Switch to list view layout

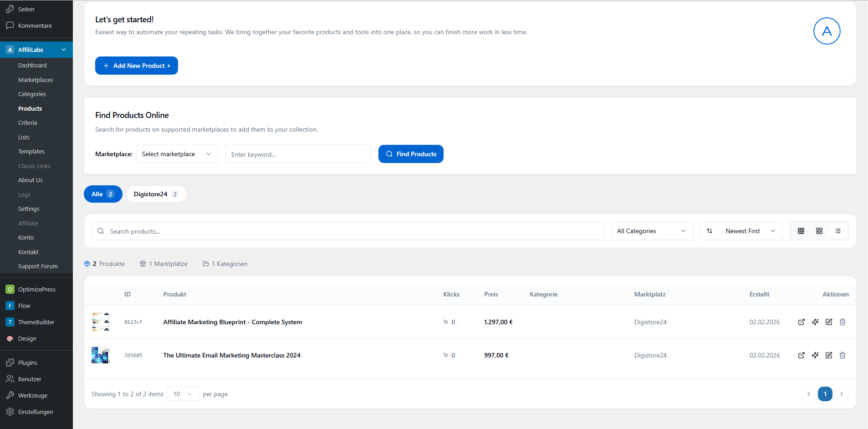(837, 231)
